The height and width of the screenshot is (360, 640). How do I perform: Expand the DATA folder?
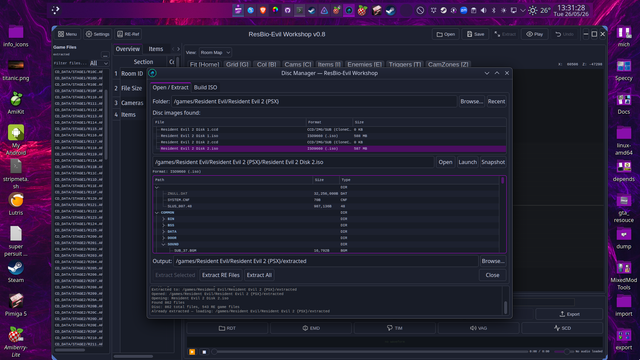coord(164,232)
